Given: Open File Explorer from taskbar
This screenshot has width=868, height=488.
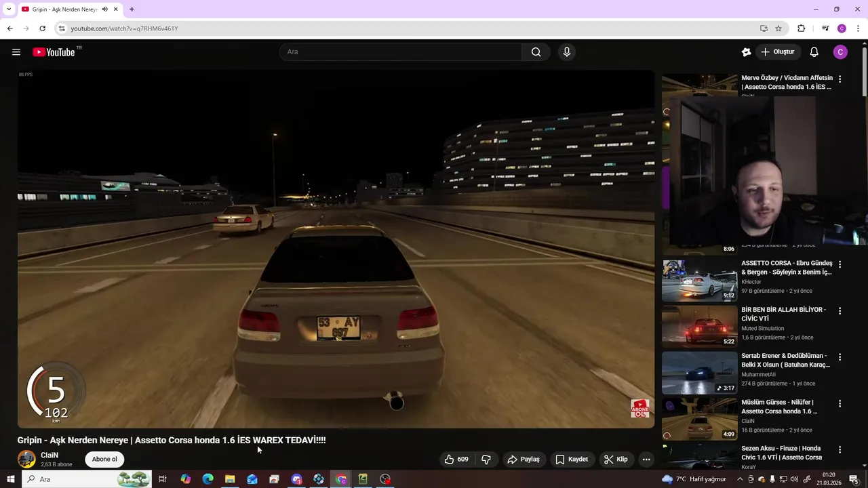Looking at the screenshot, I should (x=230, y=479).
